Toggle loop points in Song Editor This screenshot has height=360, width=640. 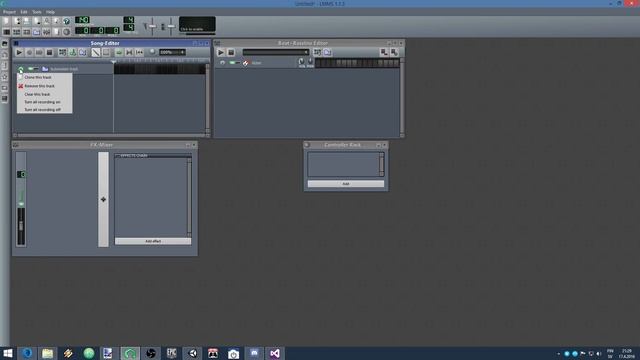pyautogui.click(x=129, y=52)
